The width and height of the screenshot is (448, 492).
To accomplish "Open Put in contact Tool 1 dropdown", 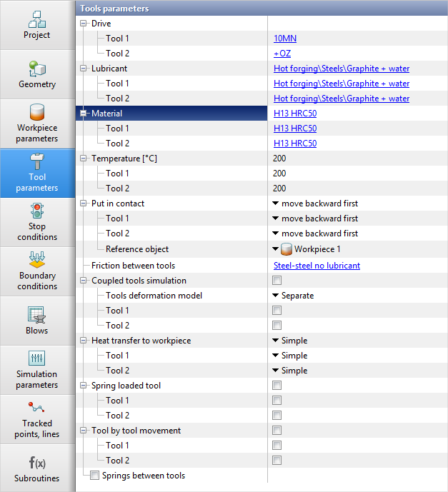I will pyautogui.click(x=275, y=219).
